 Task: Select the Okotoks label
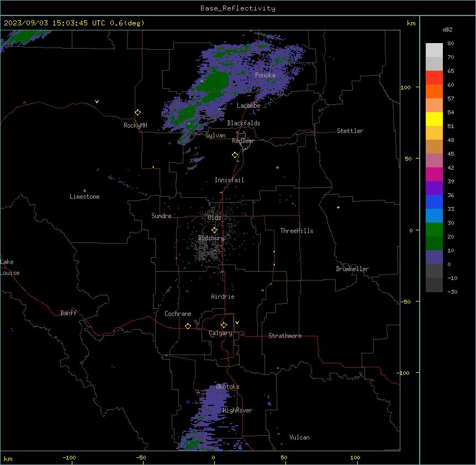(228, 387)
